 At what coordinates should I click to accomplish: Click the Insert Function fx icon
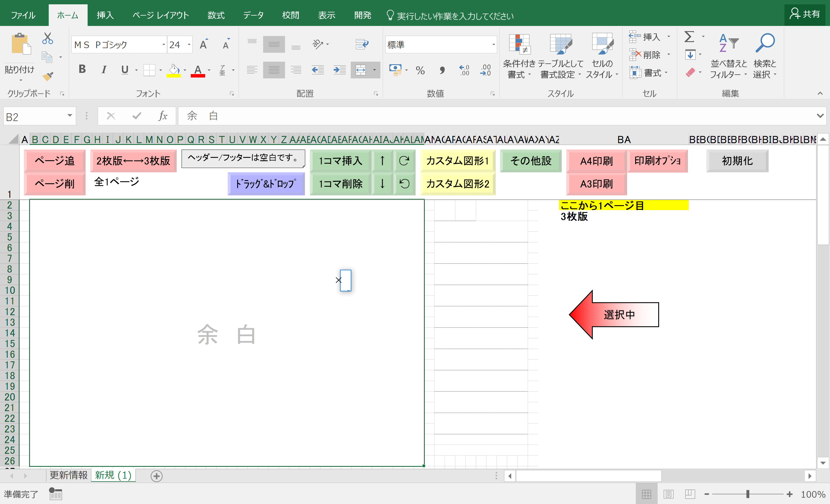pos(163,116)
